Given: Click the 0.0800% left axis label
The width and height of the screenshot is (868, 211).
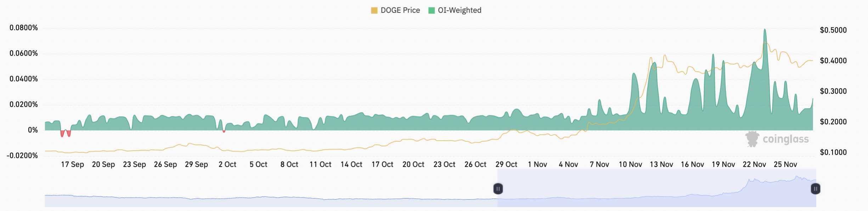Looking at the screenshot, I should [x=24, y=28].
